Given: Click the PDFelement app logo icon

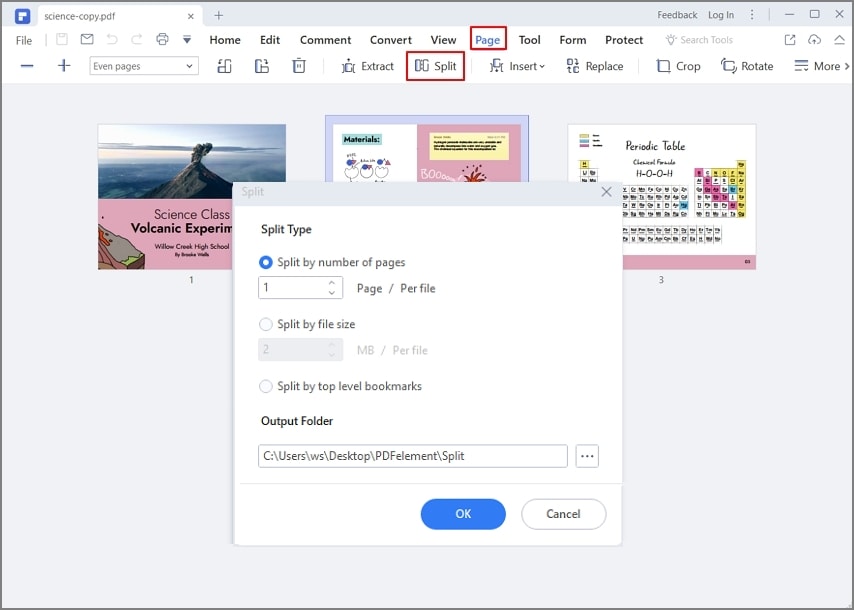Looking at the screenshot, I should (22, 16).
